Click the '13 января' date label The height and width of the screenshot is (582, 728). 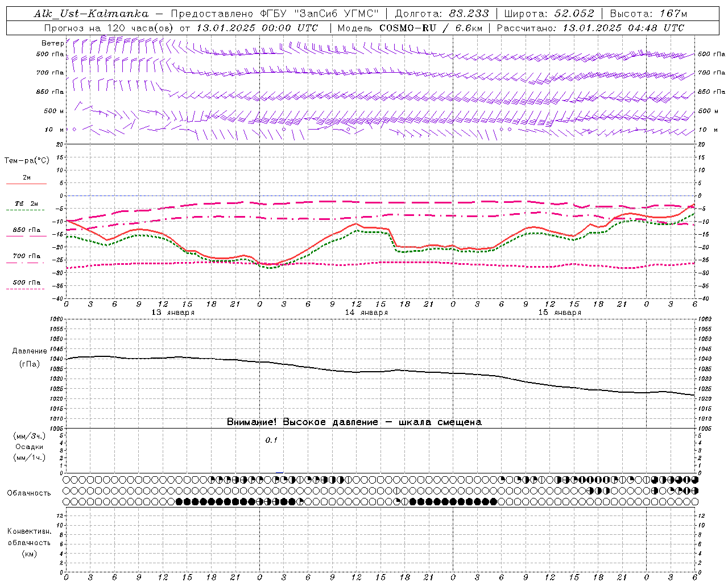click(x=173, y=313)
